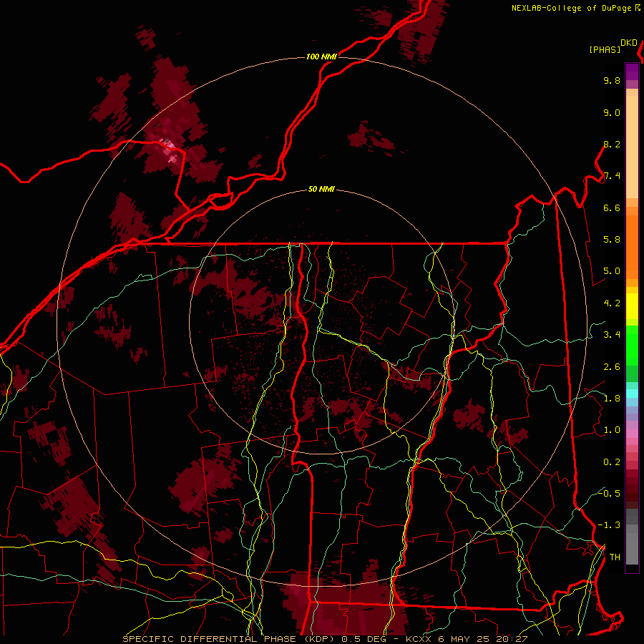Click the -1.3 legend value
Viewport: 644px width, 644px height.
click(x=609, y=525)
